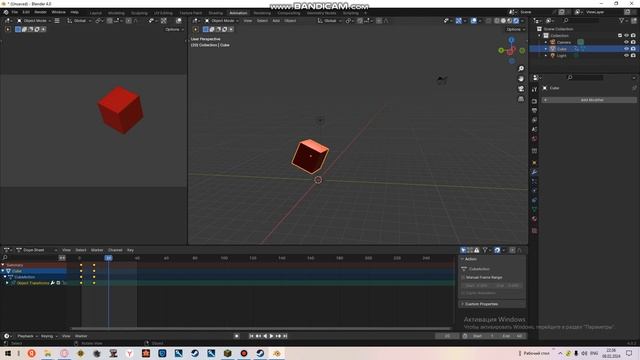Collapse the Collection in outliner

[540, 36]
